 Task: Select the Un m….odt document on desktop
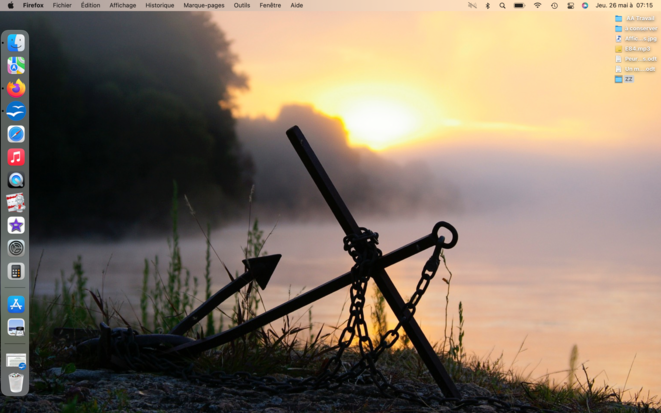tap(636, 69)
